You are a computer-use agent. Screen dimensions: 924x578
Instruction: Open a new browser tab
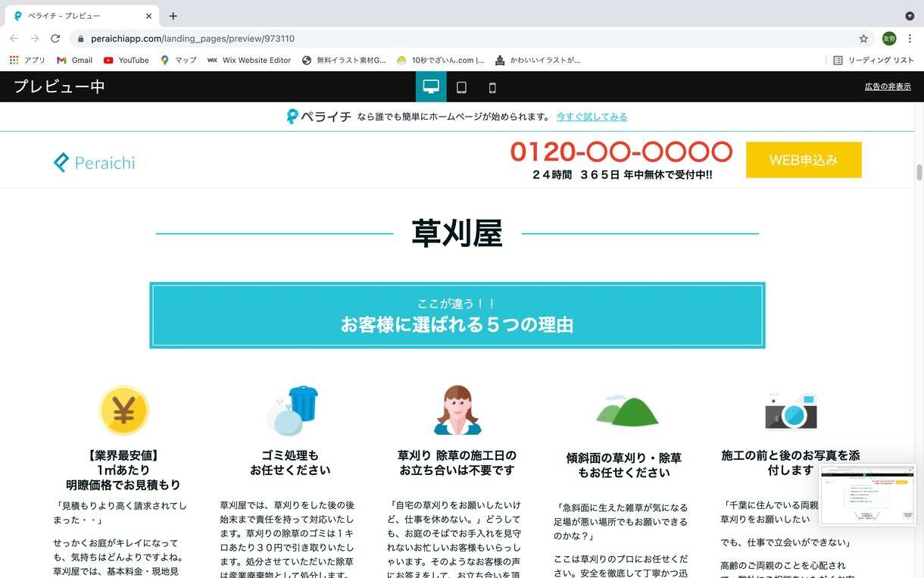tap(173, 16)
